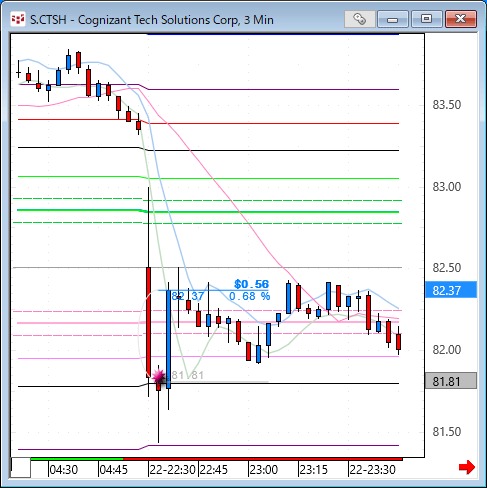The width and height of the screenshot is (487, 488).
Task: Click the blue 82.37 label on the chart
Action: (x=187, y=296)
